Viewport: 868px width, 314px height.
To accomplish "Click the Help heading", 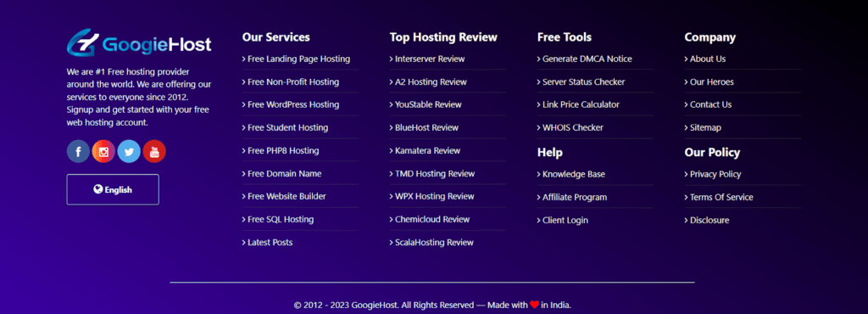I will tap(549, 152).
